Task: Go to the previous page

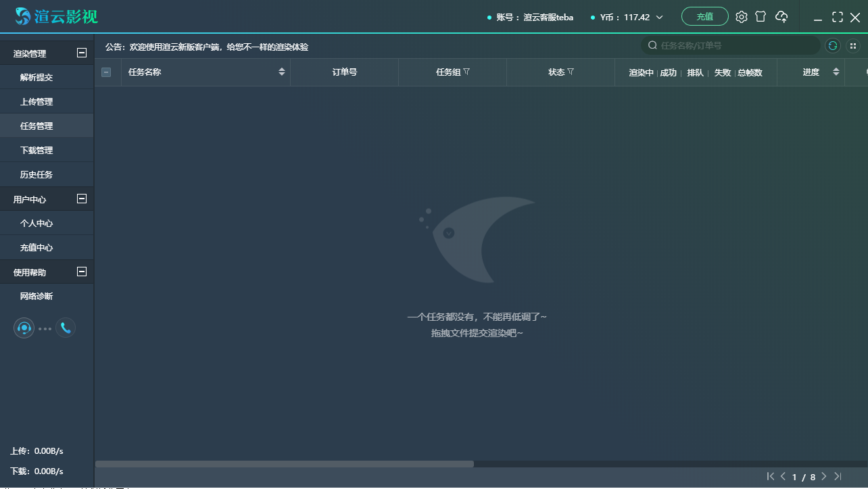Action: click(x=783, y=476)
